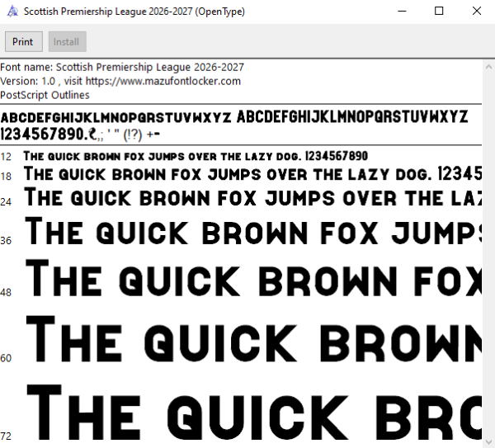Click the scrollbar down arrow
The width and height of the screenshot is (495, 448).
(488, 441)
